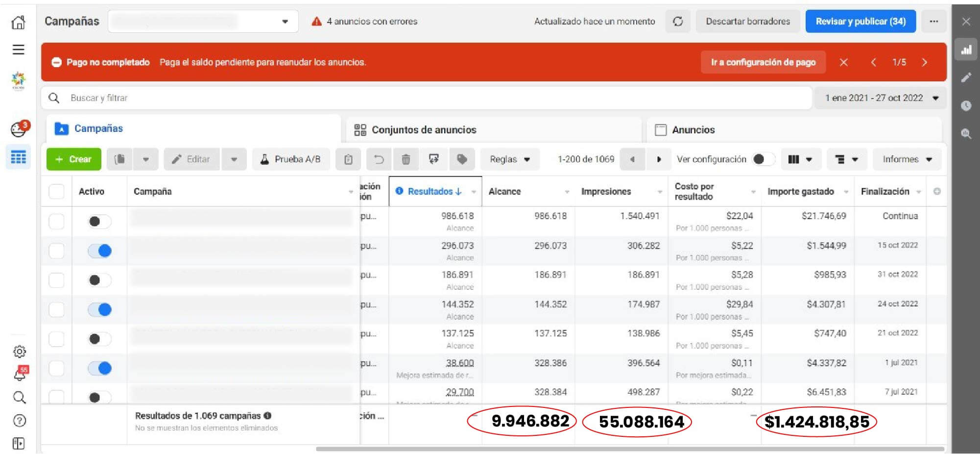The width and height of the screenshot is (980, 454).
Task: Click the inspect magnifier on right rail
Action: coord(966,133)
